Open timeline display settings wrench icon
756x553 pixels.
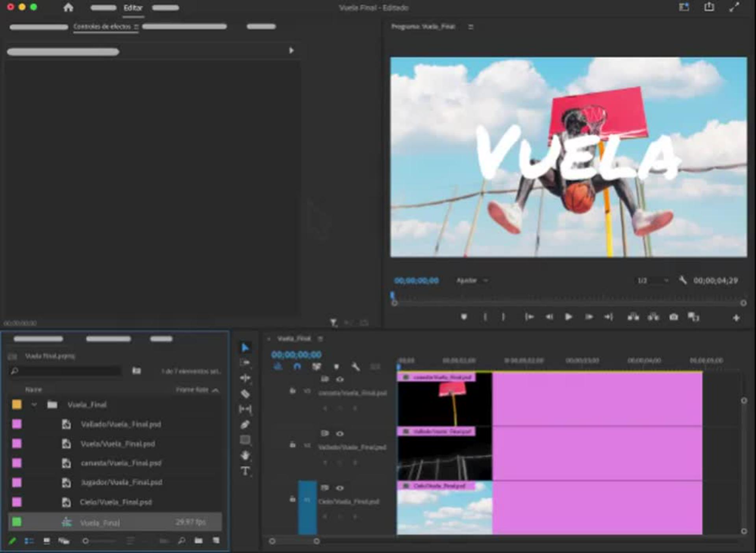356,367
